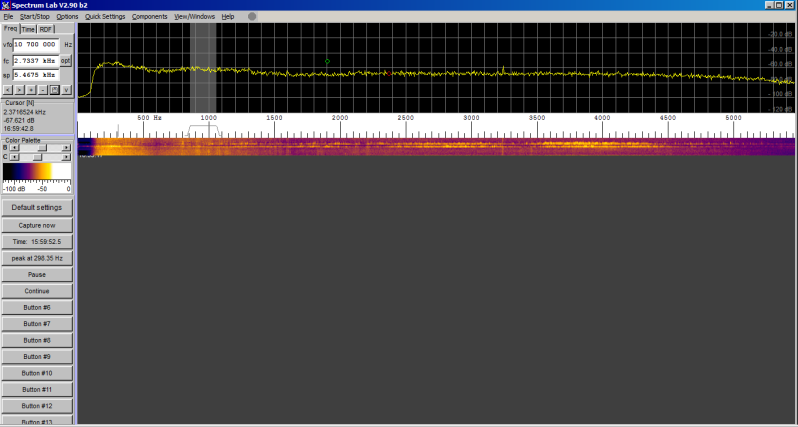Click the cursor frequency readout '2.3716524 kHz'

click(24, 111)
